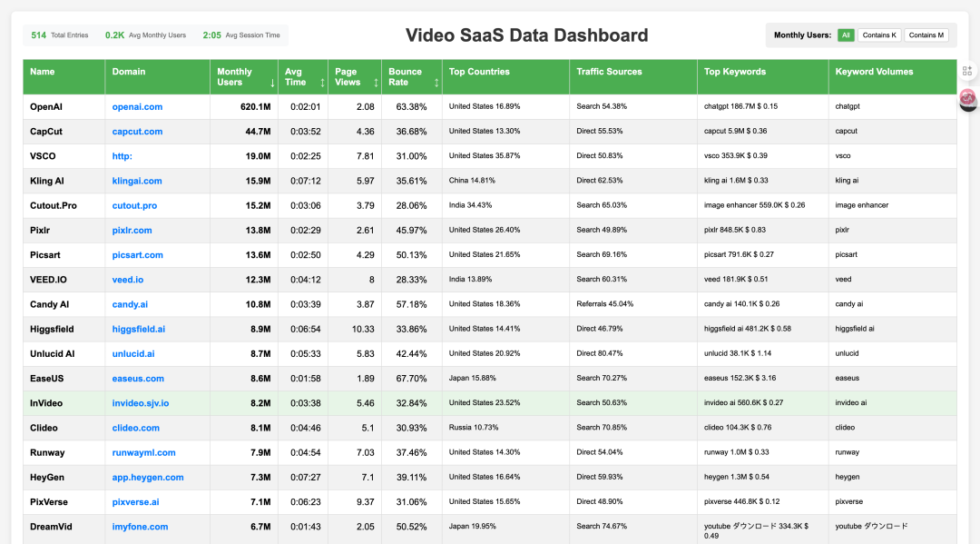Select the Kling AI name cell
The height and width of the screenshot is (544, 980).
[x=64, y=181]
